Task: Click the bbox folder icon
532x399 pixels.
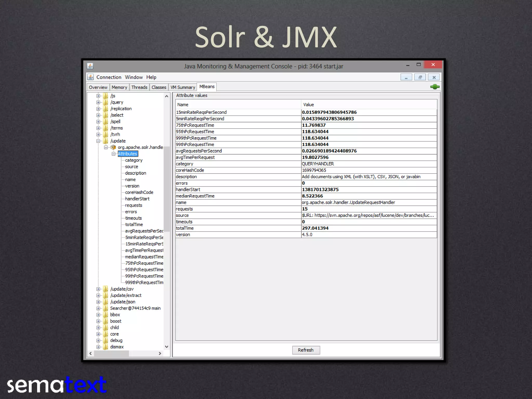Action: 105,315
